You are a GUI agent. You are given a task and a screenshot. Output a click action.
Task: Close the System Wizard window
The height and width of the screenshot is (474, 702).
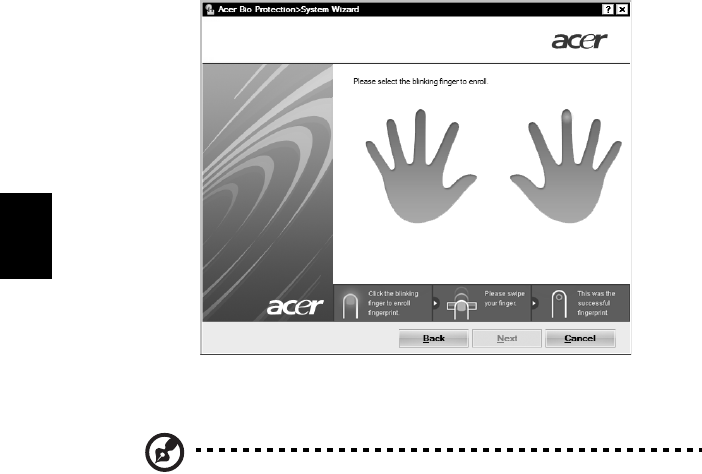click(x=622, y=9)
